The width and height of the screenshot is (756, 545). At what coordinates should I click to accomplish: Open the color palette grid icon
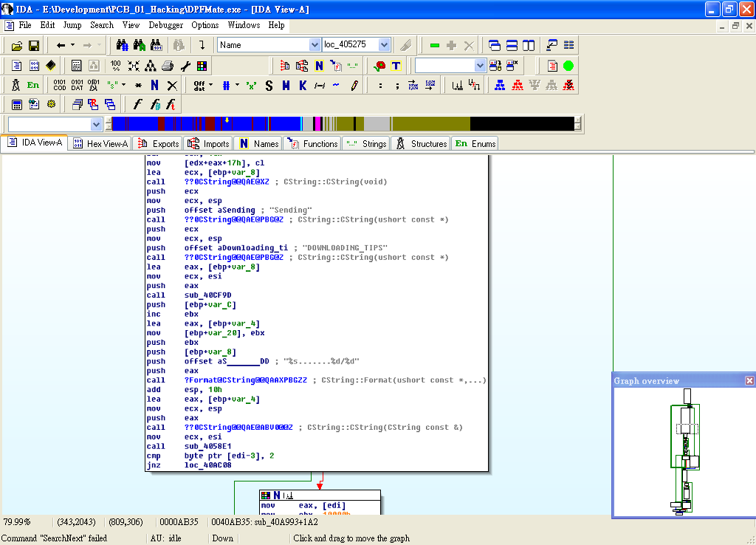coord(202,66)
